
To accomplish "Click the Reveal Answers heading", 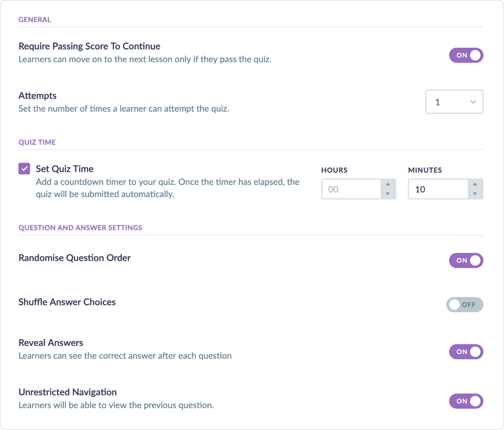I will coord(51,343).
